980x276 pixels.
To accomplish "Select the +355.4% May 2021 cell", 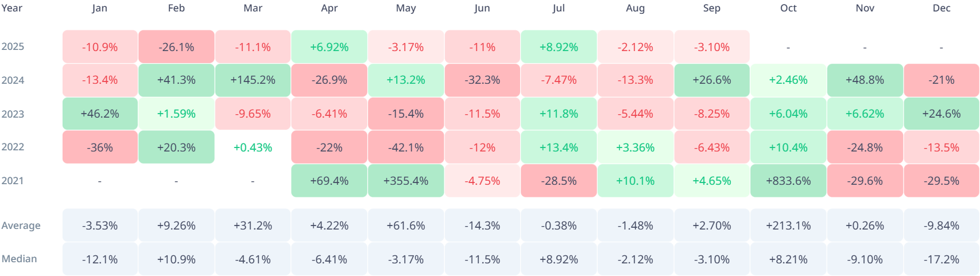I will click(406, 181).
